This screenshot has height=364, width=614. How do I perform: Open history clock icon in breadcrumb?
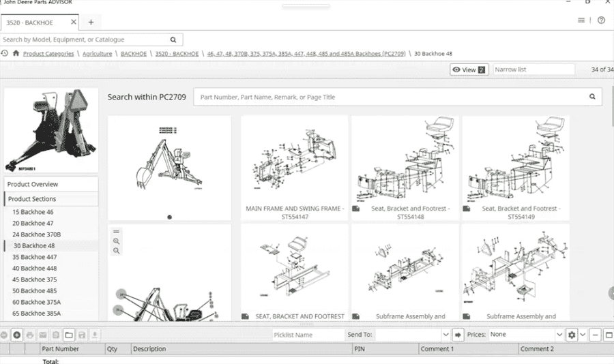[5, 53]
